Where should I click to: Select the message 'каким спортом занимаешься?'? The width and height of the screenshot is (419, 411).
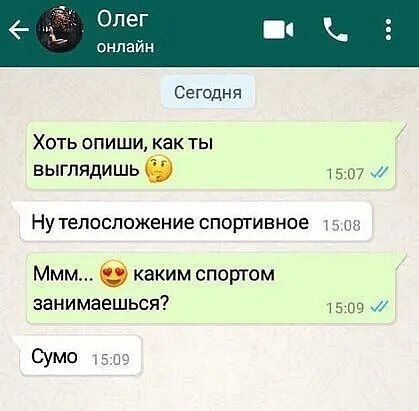pos(211,289)
